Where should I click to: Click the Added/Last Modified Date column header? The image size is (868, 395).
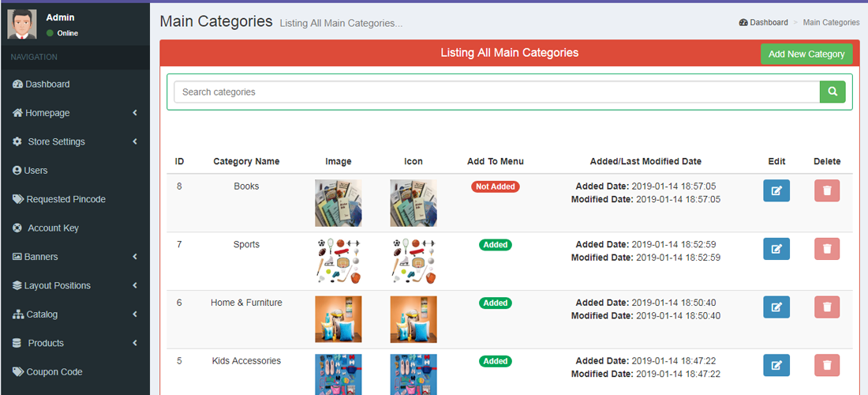coord(645,162)
